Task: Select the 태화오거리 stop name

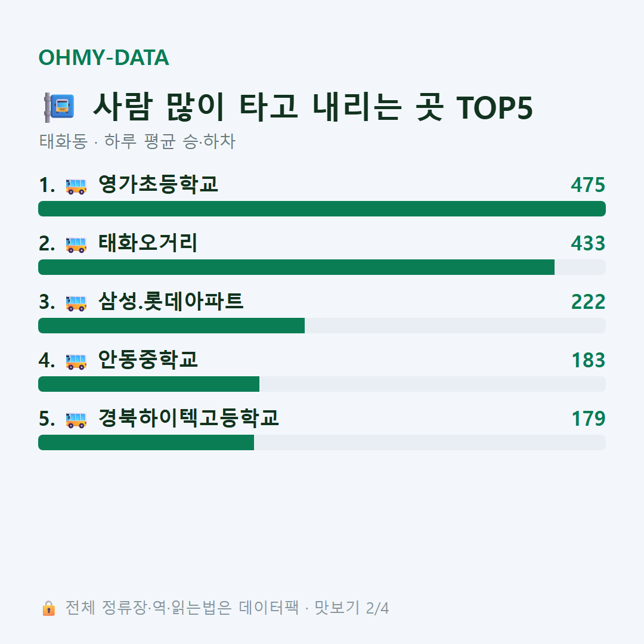Action: pyautogui.click(x=148, y=243)
